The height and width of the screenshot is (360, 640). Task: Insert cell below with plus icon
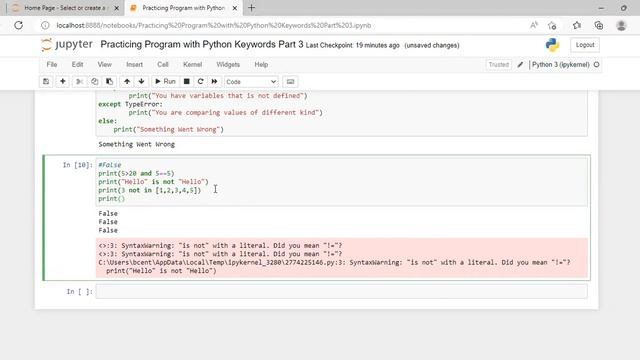pyautogui.click(x=62, y=82)
